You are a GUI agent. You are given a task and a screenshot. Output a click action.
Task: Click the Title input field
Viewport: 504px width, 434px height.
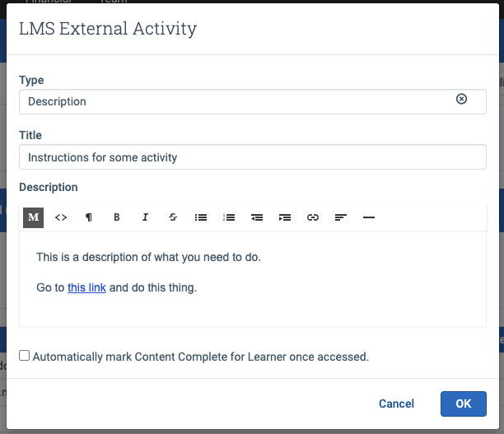coord(253,157)
